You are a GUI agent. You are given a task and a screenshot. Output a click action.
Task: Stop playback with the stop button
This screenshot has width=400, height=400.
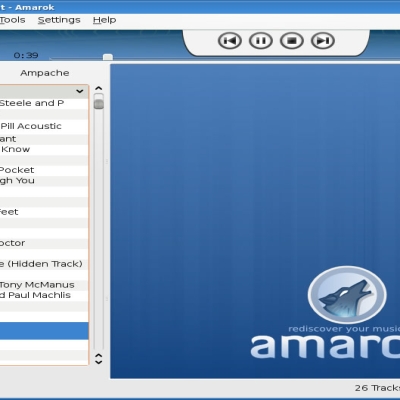292,41
